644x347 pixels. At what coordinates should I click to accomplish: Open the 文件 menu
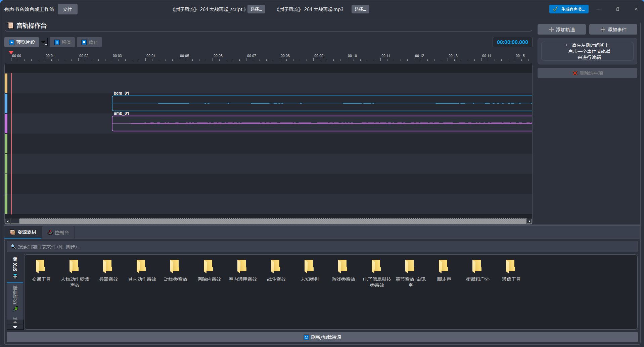pyautogui.click(x=67, y=9)
